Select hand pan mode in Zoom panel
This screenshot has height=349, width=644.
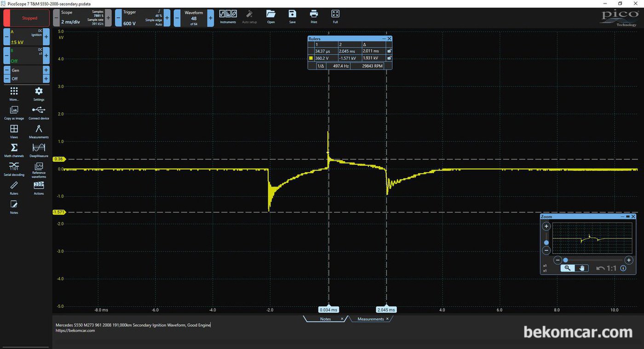pos(581,268)
